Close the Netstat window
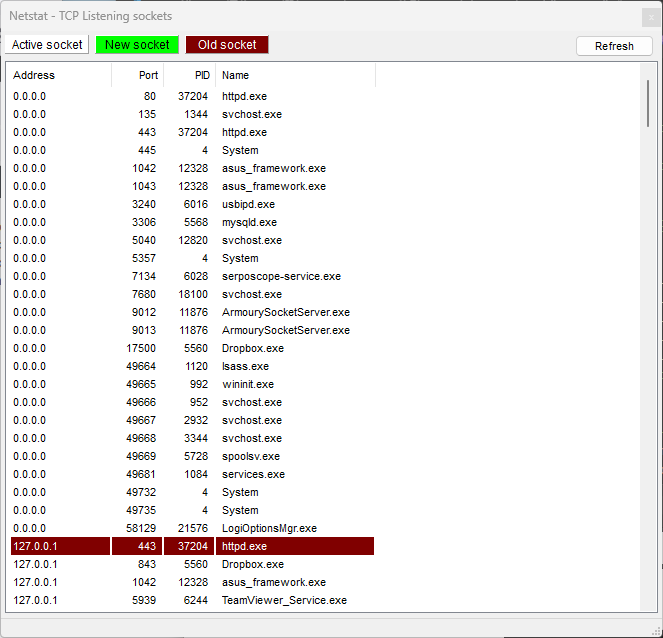Image resolution: width=663 pixels, height=638 pixels. click(x=651, y=18)
